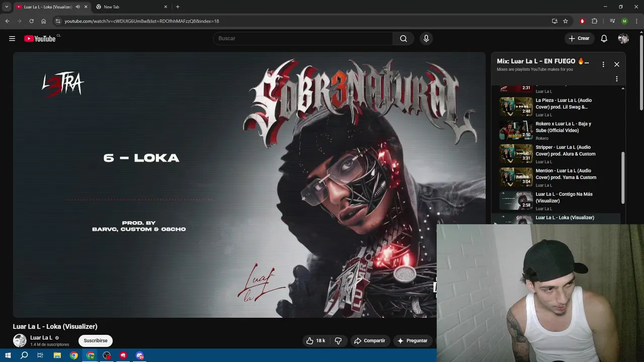Dislike the Loka video
The image size is (644, 362).
pos(338,341)
